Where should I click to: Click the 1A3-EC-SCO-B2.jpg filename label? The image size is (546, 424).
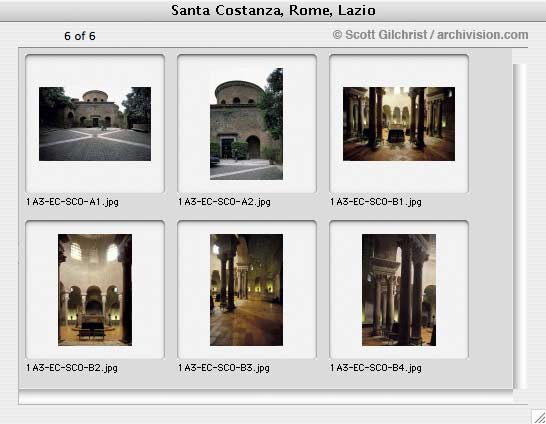72,368
